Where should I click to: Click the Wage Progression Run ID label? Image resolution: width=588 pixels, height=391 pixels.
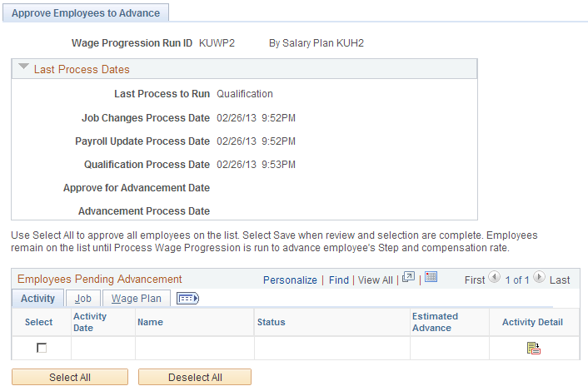click(132, 43)
